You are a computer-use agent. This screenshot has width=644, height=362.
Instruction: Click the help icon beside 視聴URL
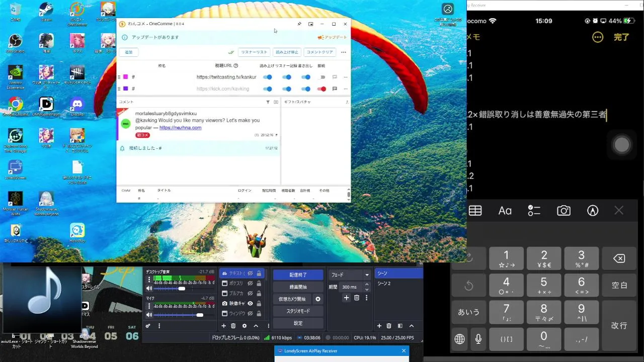coord(236,65)
